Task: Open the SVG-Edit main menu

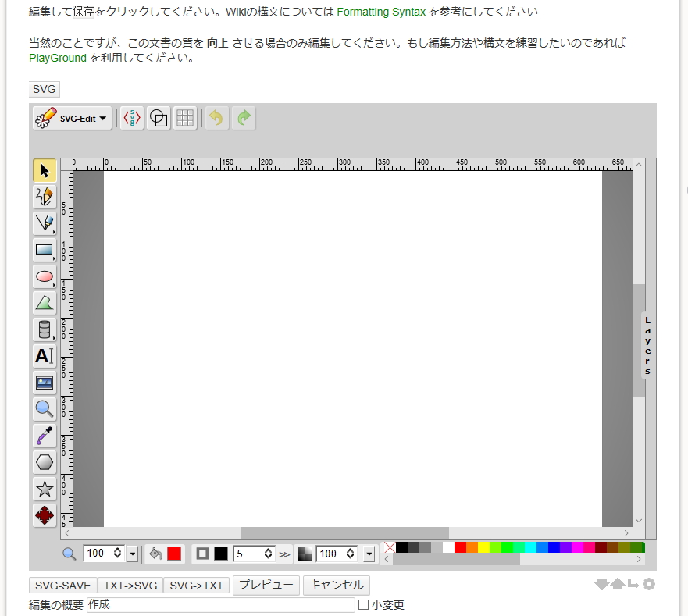Action: tap(73, 118)
